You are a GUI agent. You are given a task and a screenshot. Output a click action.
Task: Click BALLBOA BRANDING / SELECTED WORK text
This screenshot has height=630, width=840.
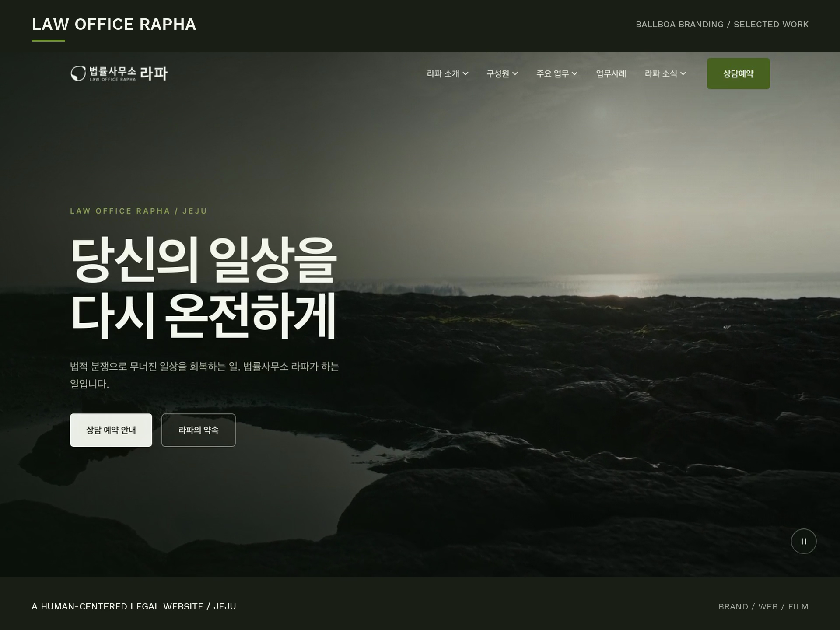click(722, 24)
